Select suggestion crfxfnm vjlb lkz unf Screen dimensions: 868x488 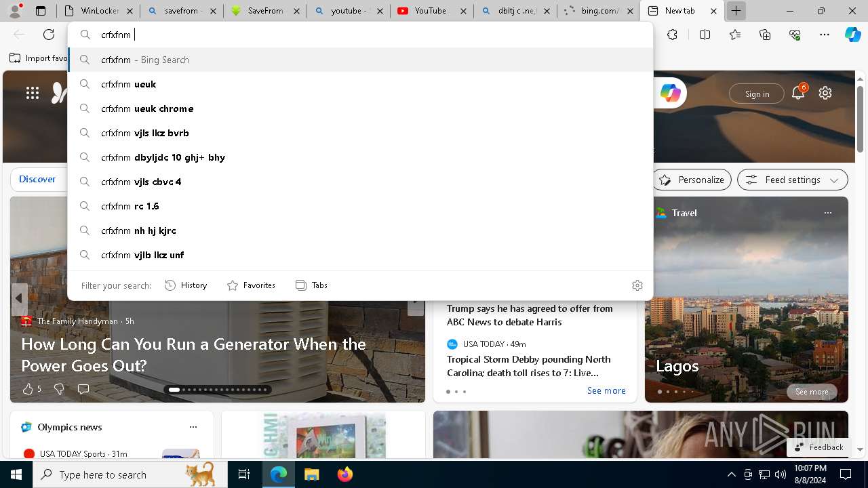(360, 255)
